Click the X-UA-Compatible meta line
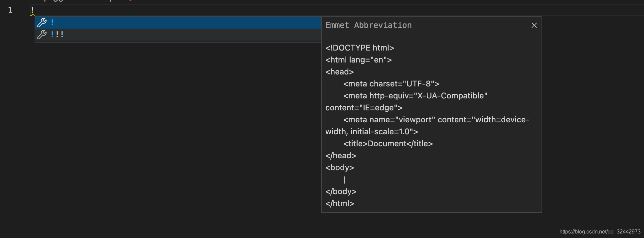Image resolution: width=644 pixels, height=238 pixels. (x=415, y=96)
